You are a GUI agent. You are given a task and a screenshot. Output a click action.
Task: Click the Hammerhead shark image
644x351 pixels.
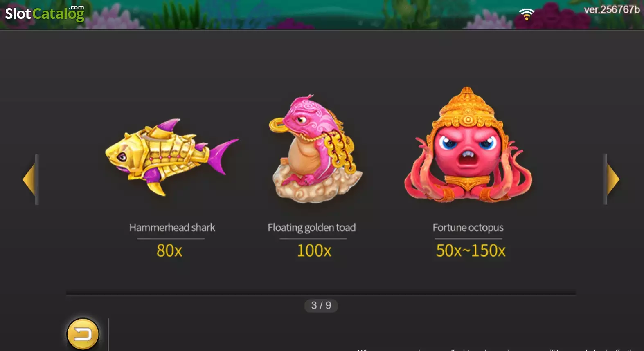pyautogui.click(x=172, y=157)
